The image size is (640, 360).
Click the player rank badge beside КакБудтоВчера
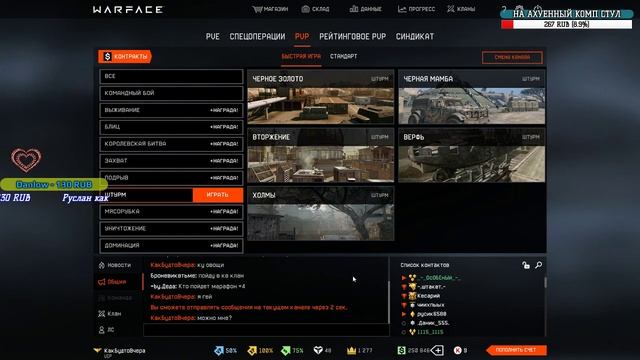pyautogui.click(x=97, y=351)
